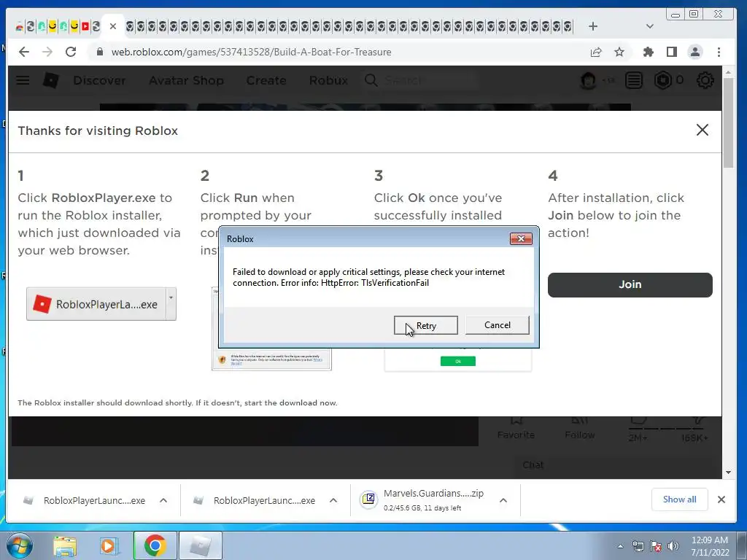Click the scrollbar down arrow

(728, 472)
